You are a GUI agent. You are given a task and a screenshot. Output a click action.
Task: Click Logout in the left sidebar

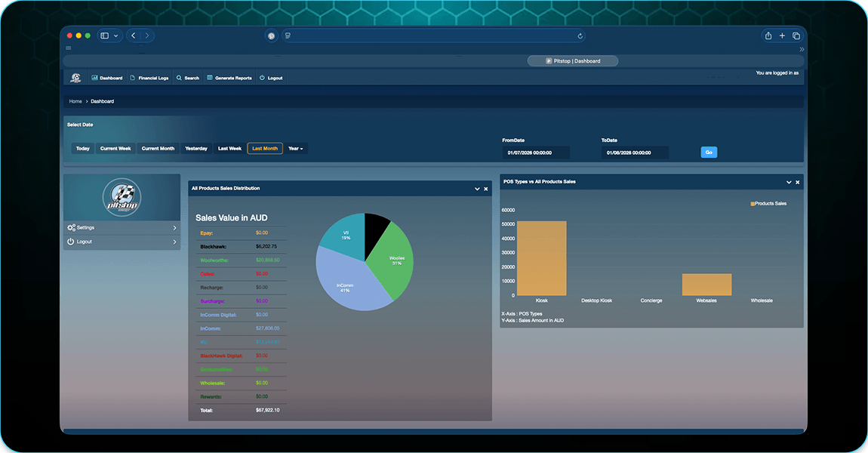click(122, 242)
